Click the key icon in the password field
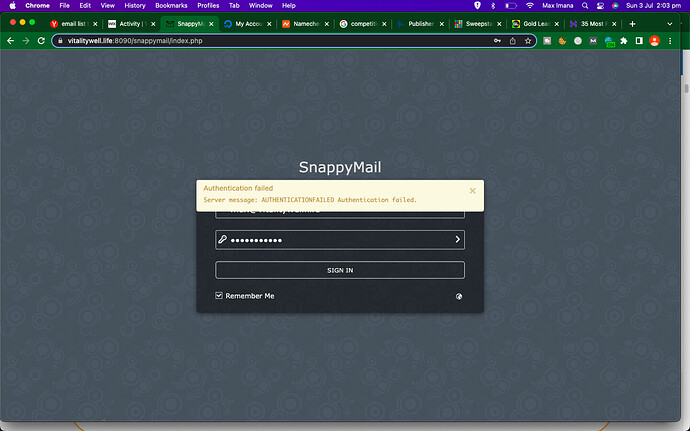690x431 pixels. (223, 239)
